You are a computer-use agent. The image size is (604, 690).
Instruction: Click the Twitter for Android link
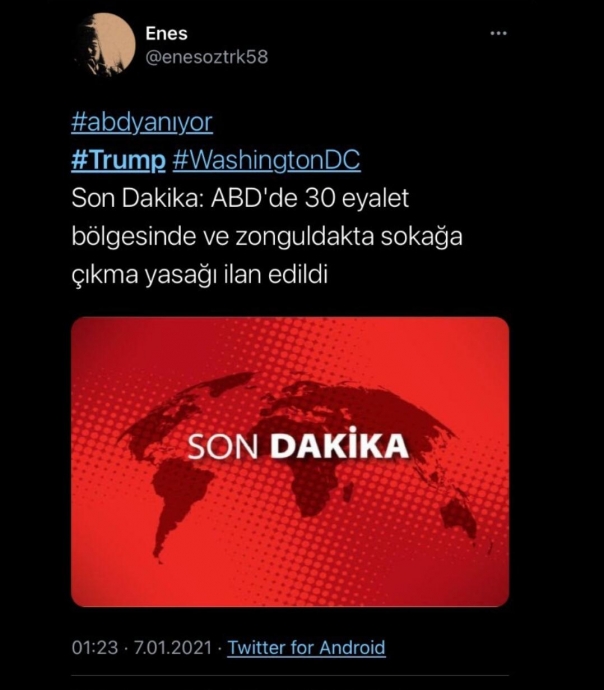coord(306,648)
